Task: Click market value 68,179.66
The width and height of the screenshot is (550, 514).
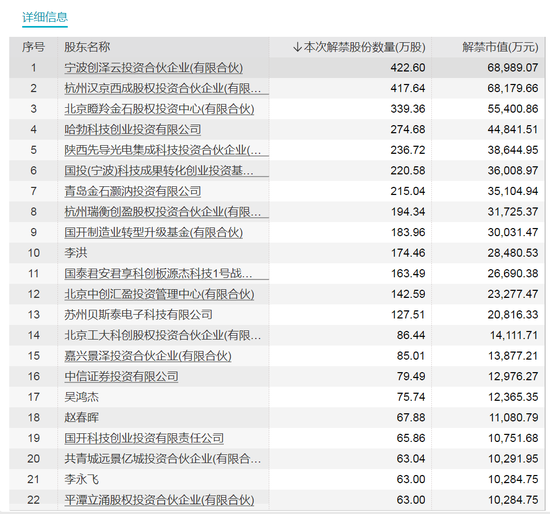Action: pyautogui.click(x=513, y=88)
